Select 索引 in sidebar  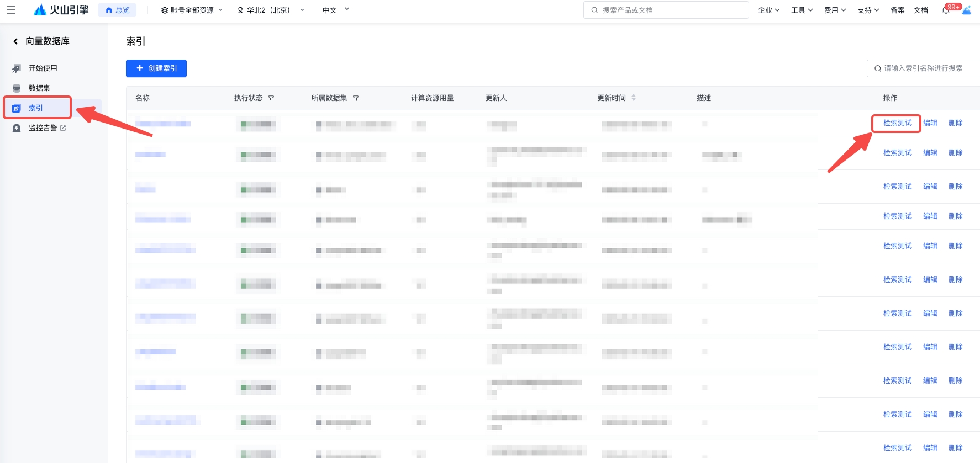coord(36,108)
